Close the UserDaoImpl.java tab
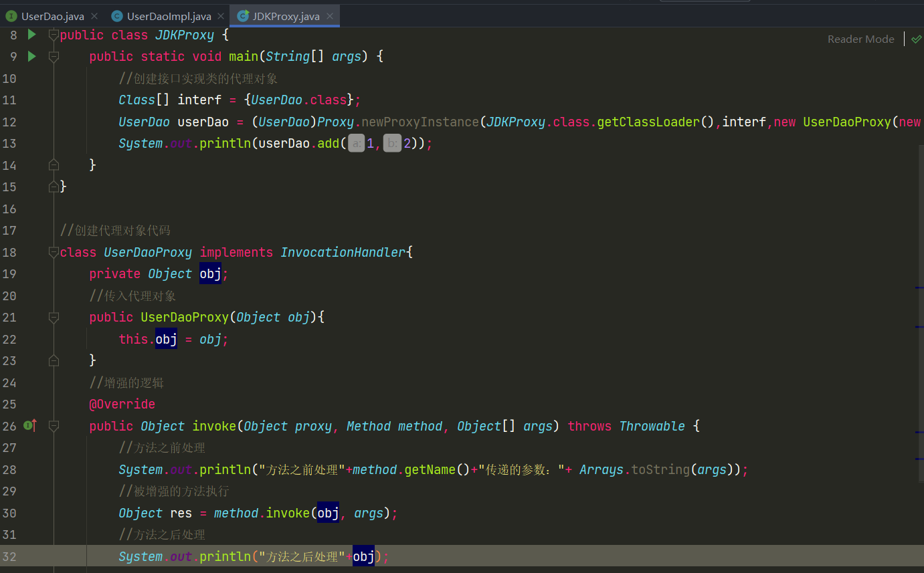Image resolution: width=924 pixels, height=573 pixels. tap(221, 16)
